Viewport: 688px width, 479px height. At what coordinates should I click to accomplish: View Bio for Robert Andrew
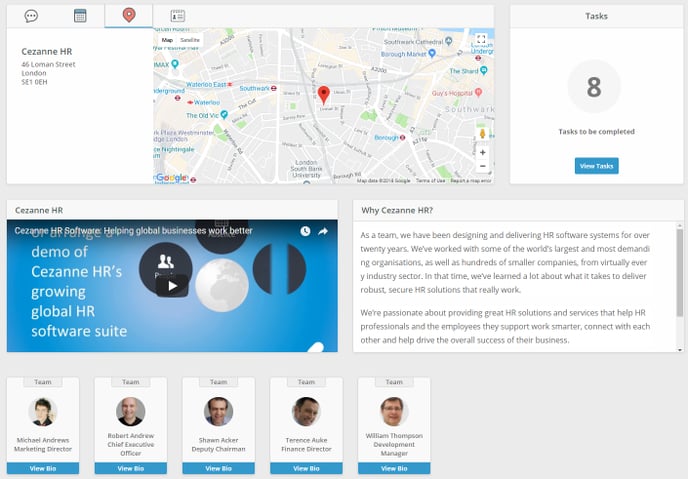[131, 468]
